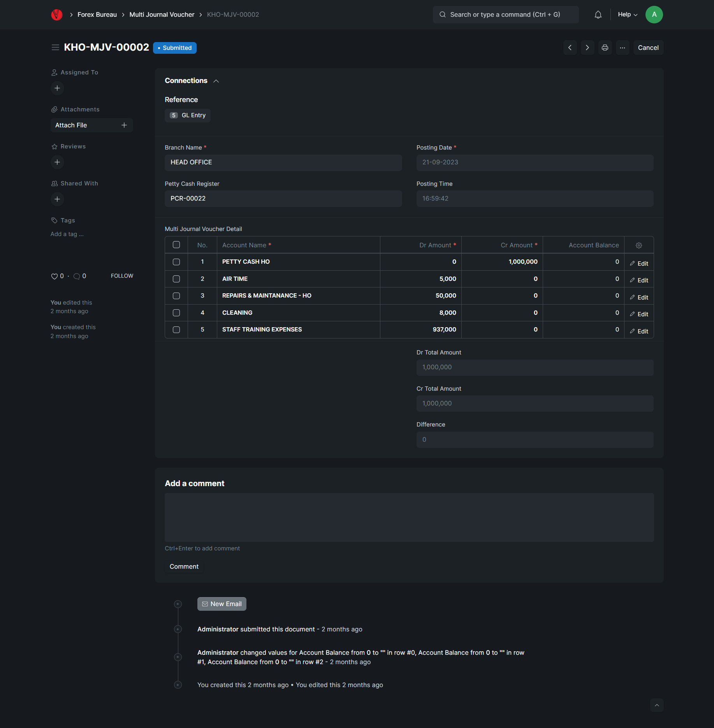
Task: Tick checkbox for PETTY CASH HO row
Action: coord(176,262)
